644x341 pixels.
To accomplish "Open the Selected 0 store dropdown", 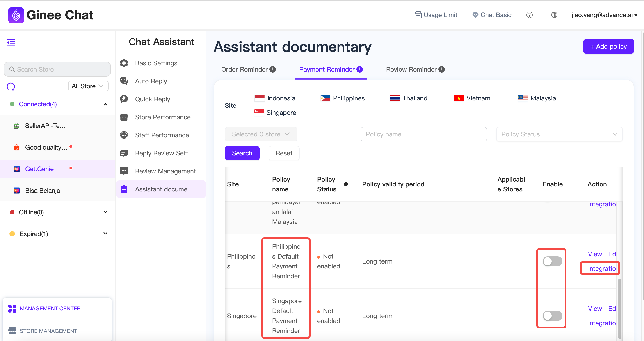I will pos(261,134).
